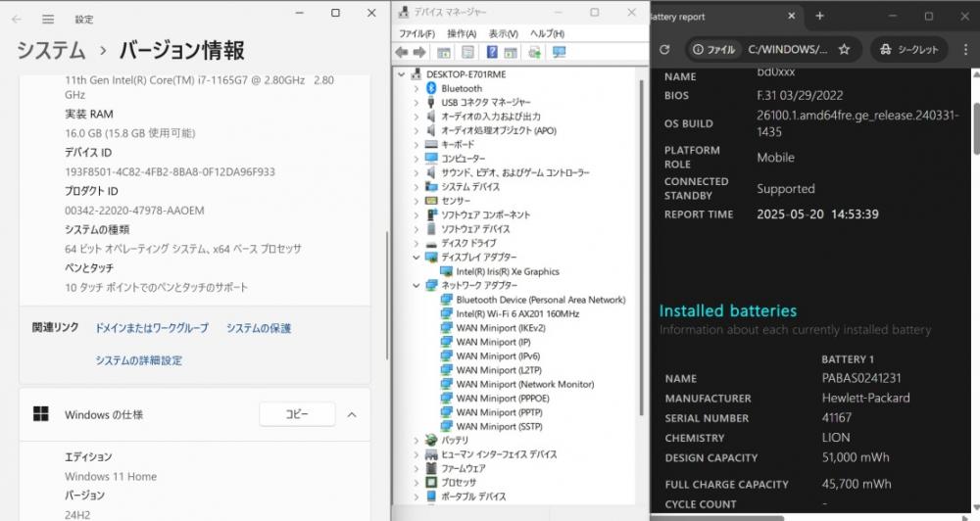Click the Intel Iris Xe Graphics adapter icon
The width and height of the screenshot is (980, 521).
[446, 271]
